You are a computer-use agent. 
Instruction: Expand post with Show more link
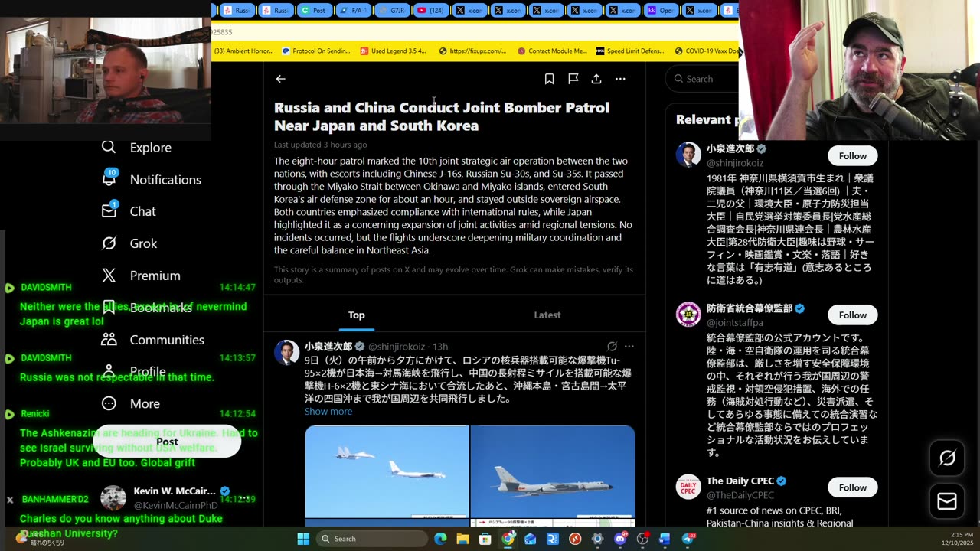(x=328, y=412)
